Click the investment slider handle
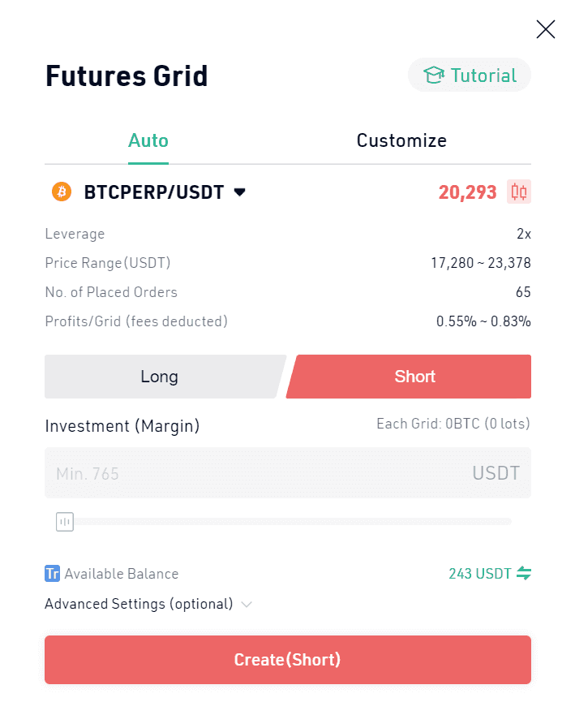The width and height of the screenshot is (575, 728). (x=65, y=522)
